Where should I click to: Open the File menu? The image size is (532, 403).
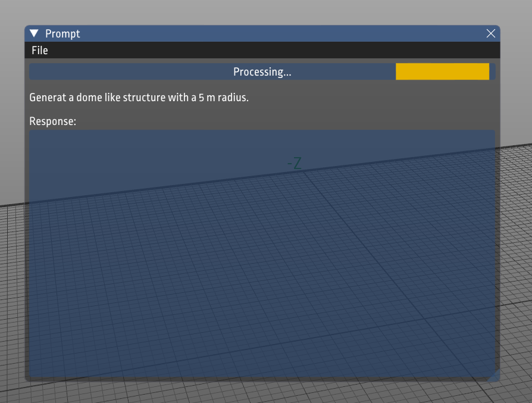[40, 50]
